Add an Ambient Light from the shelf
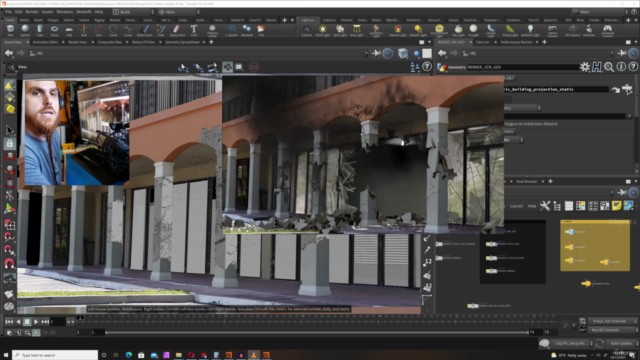640x360 pixels. (x=530, y=30)
